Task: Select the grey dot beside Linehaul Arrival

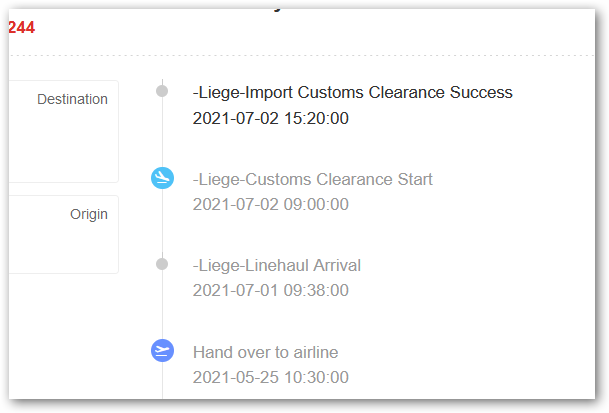Action: click(x=162, y=264)
